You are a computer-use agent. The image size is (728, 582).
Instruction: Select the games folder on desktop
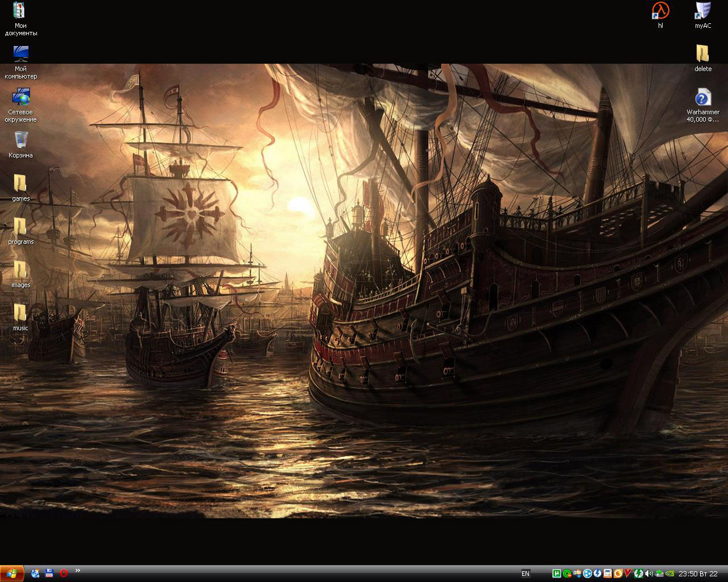20,188
